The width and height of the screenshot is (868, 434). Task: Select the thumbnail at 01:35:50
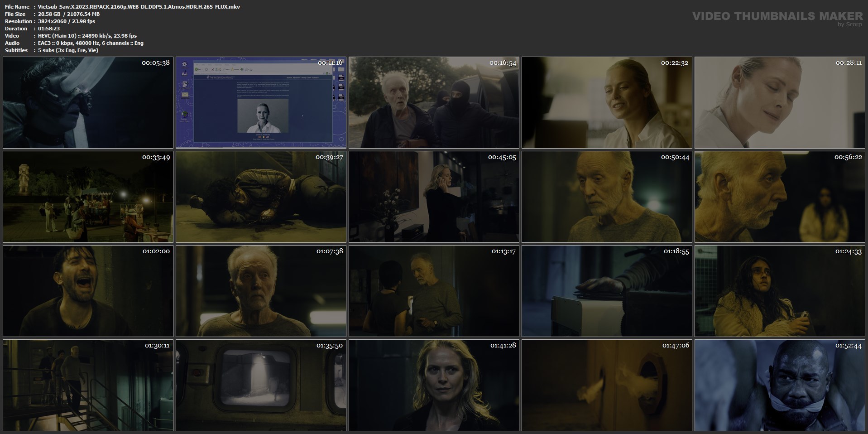click(261, 386)
